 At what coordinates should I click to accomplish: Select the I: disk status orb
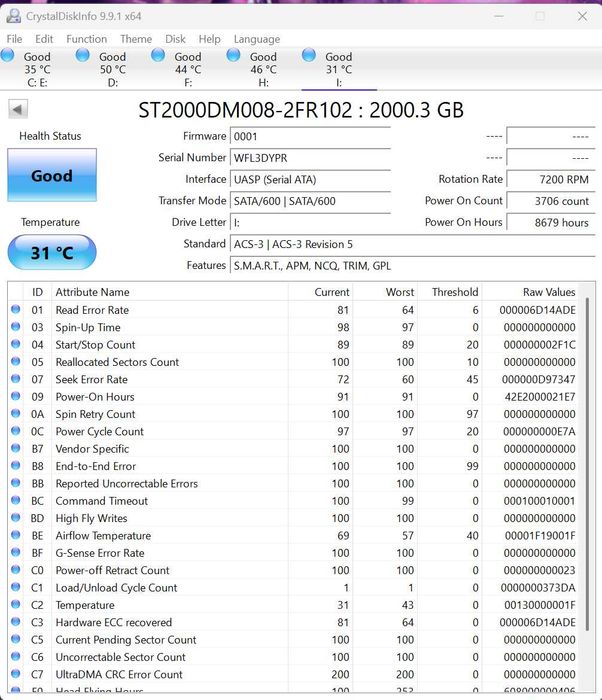pos(309,55)
